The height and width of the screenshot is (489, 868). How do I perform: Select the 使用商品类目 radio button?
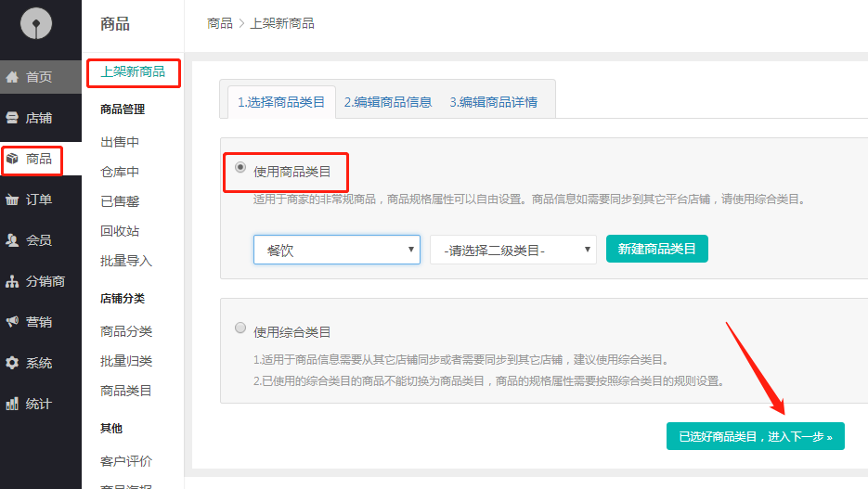pyautogui.click(x=240, y=168)
